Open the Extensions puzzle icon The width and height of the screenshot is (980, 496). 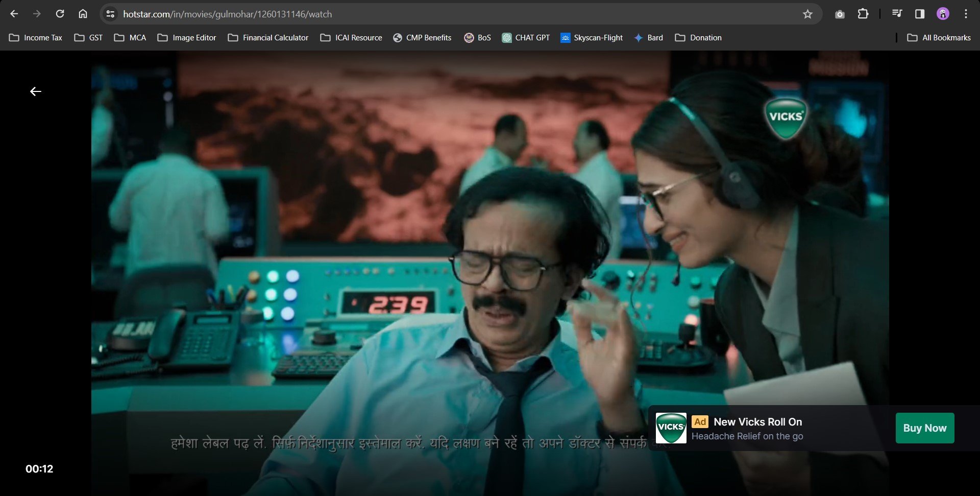863,14
